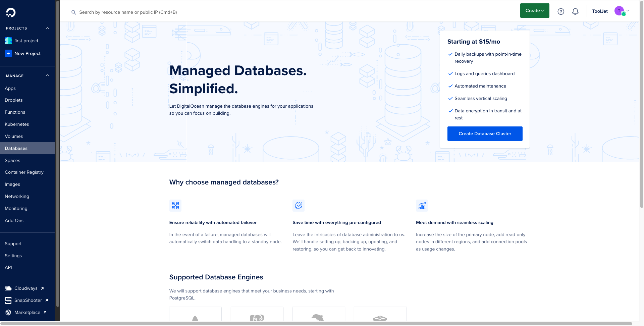Select Droplets in the sidebar

14,100
